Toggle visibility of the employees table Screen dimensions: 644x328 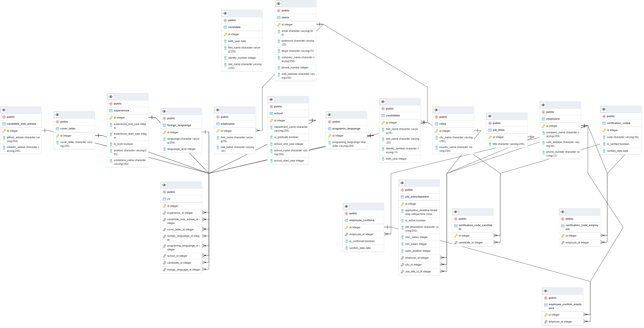tap(217, 110)
